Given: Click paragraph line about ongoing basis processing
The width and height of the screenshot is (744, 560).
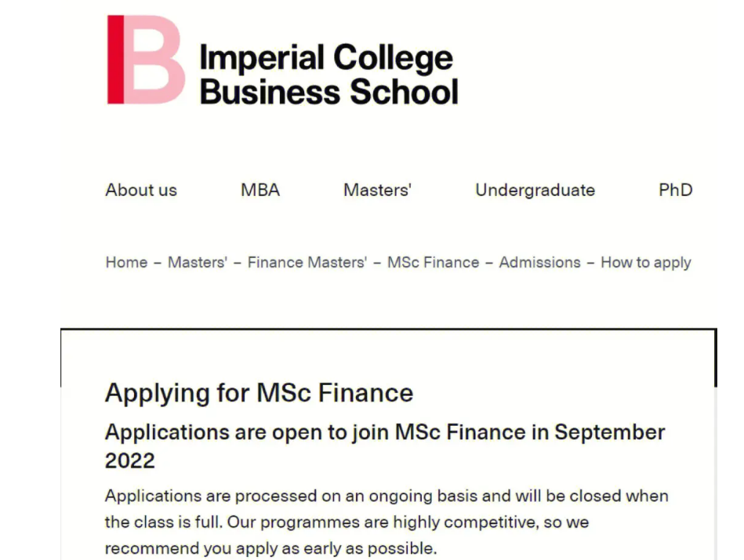Looking at the screenshot, I should click(x=387, y=496).
